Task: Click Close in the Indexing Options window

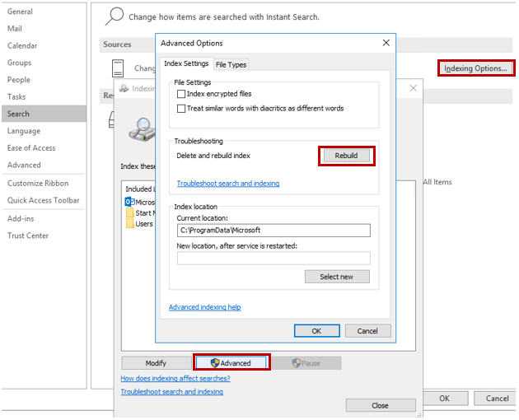Action: 381,405
